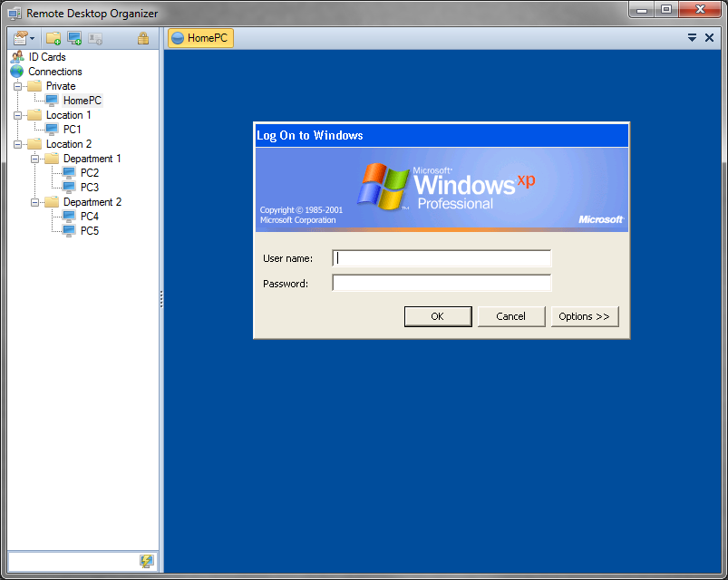Collapse the Private folder
Viewport: 728px width, 580px height.
tap(17, 86)
